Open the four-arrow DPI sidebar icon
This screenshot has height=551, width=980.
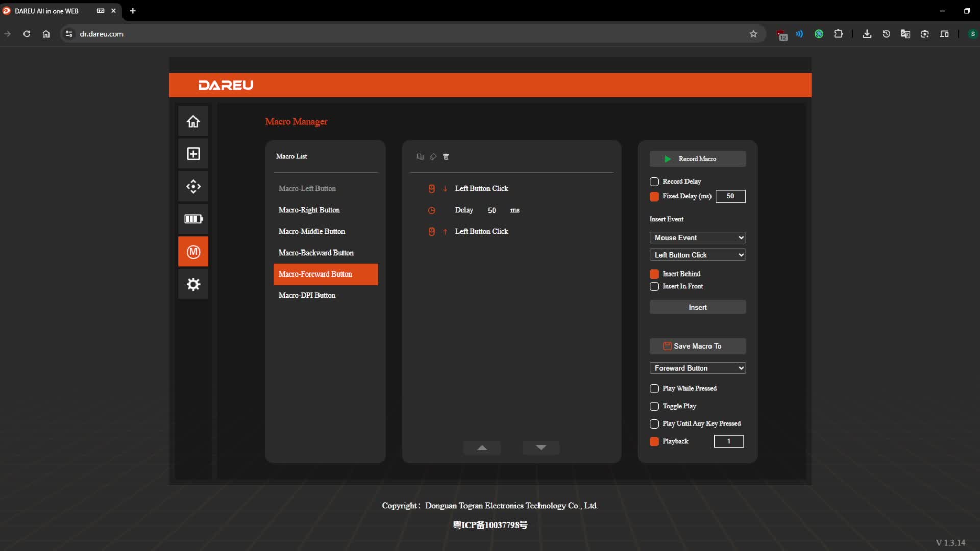[x=193, y=186]
